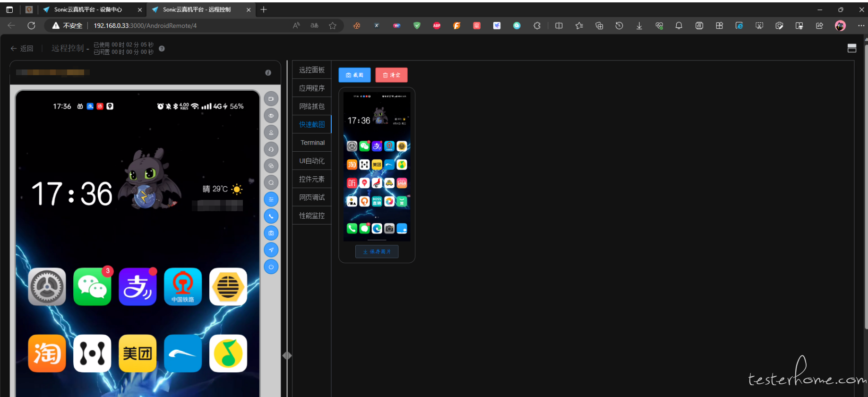The width and height of the screenshot is (868, 397).
Task: Open the Terminal tab
Action: pos(312,143)
